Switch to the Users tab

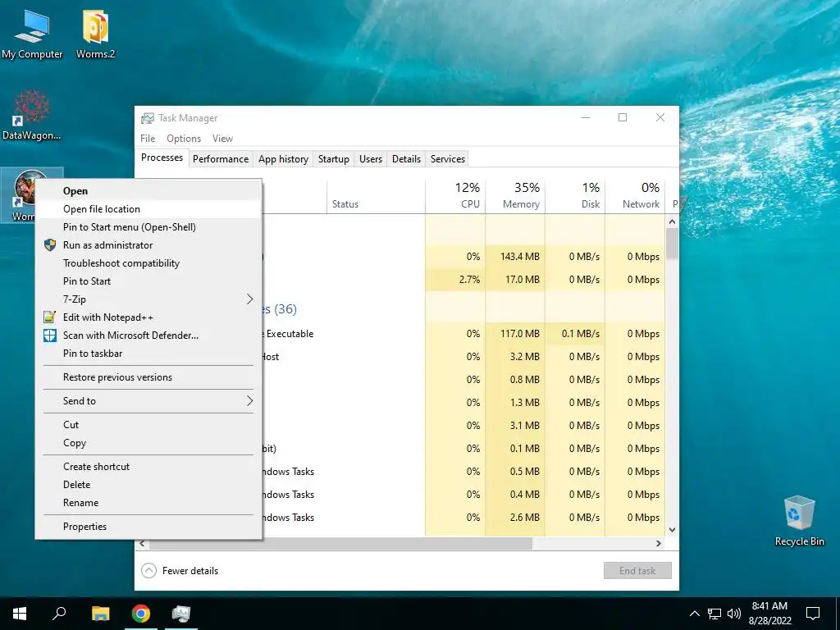click(371, 159)
